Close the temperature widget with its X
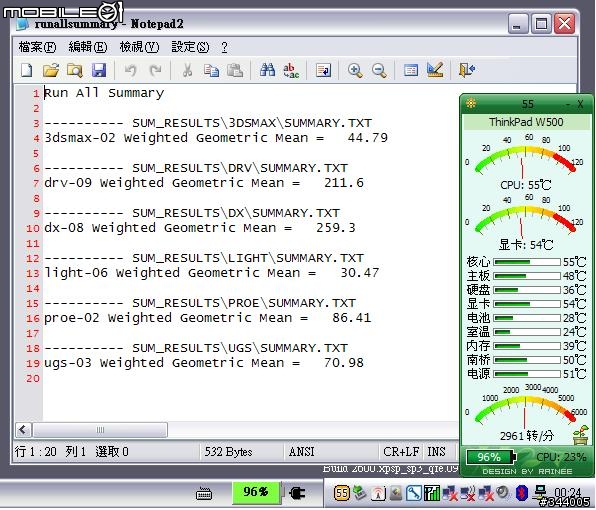The height and width of the screenshot is (510, 596). pos(580,104)
